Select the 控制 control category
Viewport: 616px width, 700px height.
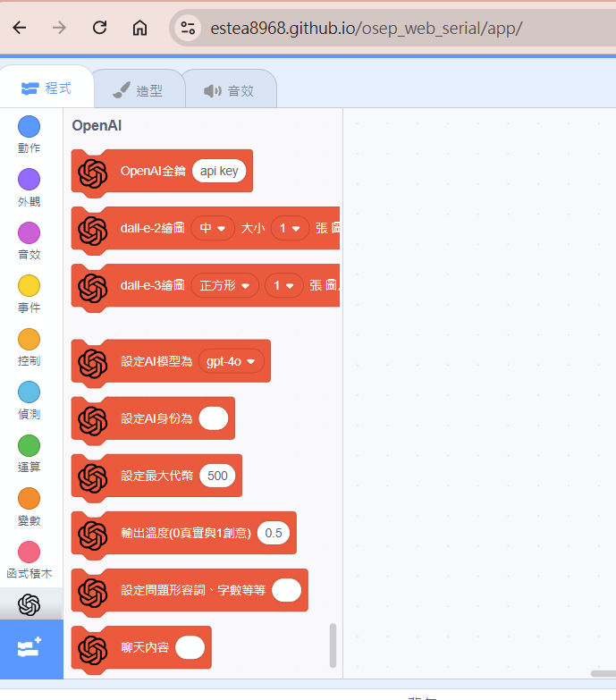[x=29, y=348]
